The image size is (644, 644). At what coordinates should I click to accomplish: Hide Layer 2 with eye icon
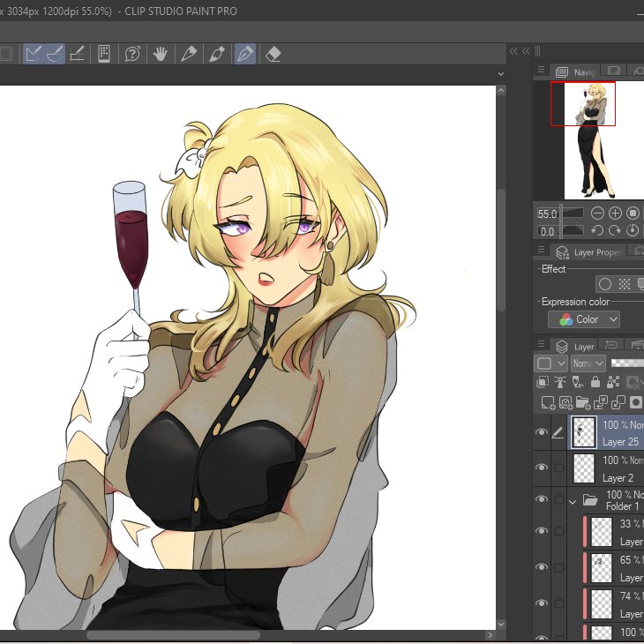542,468
